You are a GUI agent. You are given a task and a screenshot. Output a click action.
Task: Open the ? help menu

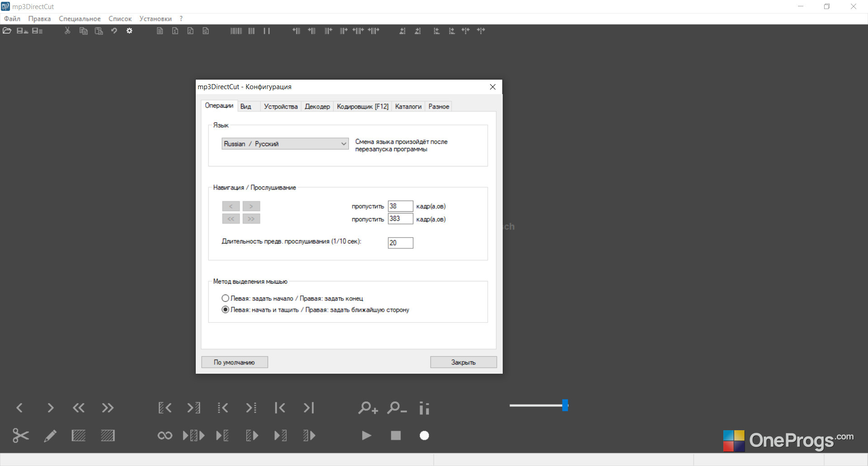click(181, 19)
